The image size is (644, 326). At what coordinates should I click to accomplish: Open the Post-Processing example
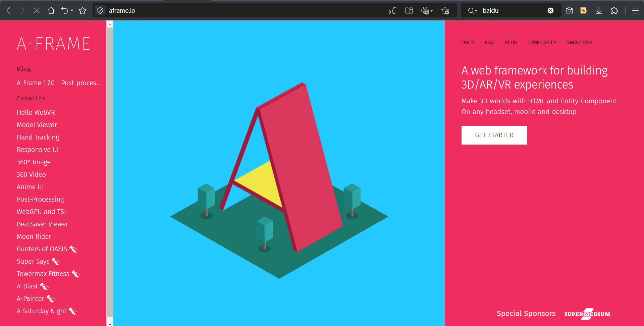pyautogui.click(x=40, y=199)
